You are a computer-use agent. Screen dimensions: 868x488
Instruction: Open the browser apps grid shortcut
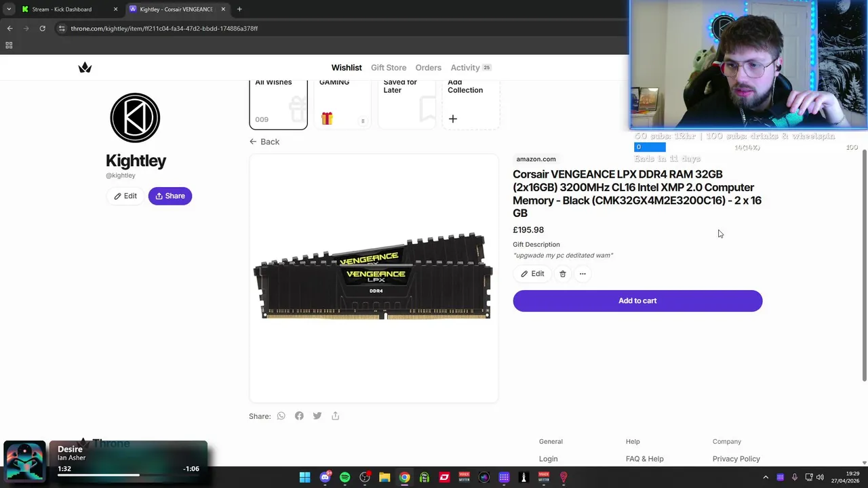click(x=9, y=45)
